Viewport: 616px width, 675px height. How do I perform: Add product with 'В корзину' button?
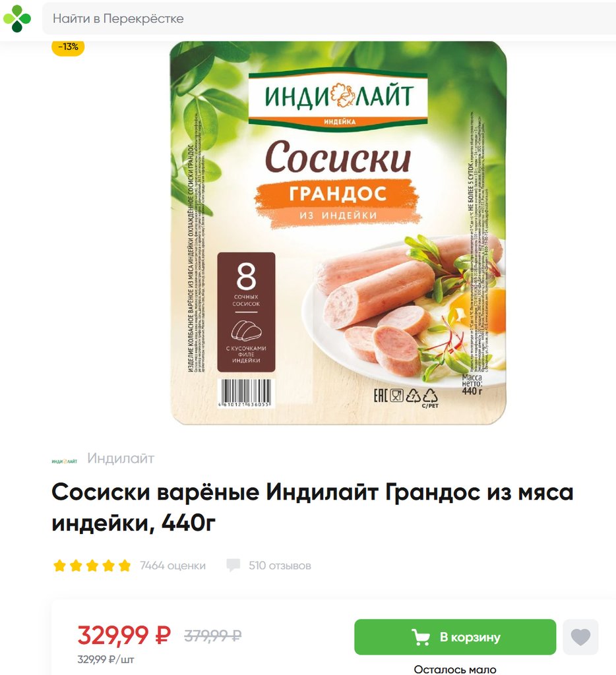pyautogui.click(x=455, y=637)
